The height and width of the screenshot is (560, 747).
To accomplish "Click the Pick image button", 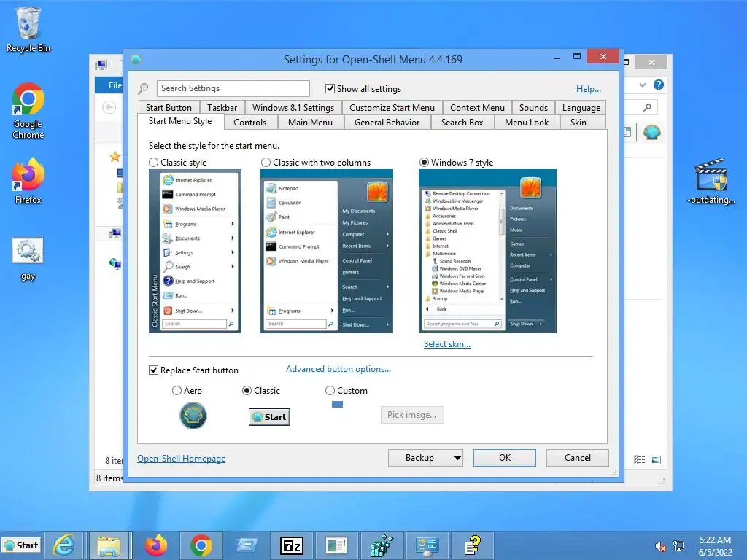I will coord(411,415).
